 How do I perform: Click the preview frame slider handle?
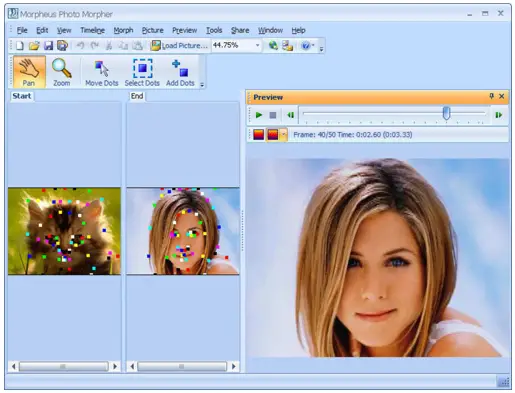click(x=446, y=113)
